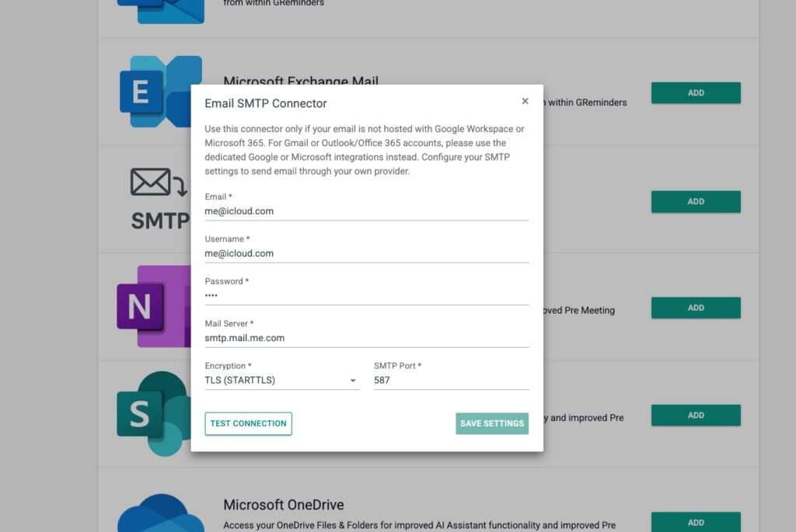This screenshot has width=796, height=532.
Task: Add the Microsoft Exchange Mail integration
Action: (696, 93)
